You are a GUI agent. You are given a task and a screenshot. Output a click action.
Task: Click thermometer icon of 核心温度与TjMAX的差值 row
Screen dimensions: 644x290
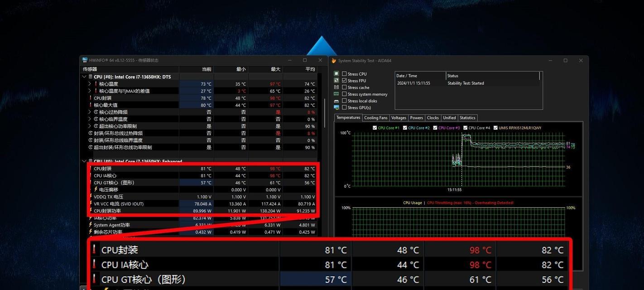(96, 91)
